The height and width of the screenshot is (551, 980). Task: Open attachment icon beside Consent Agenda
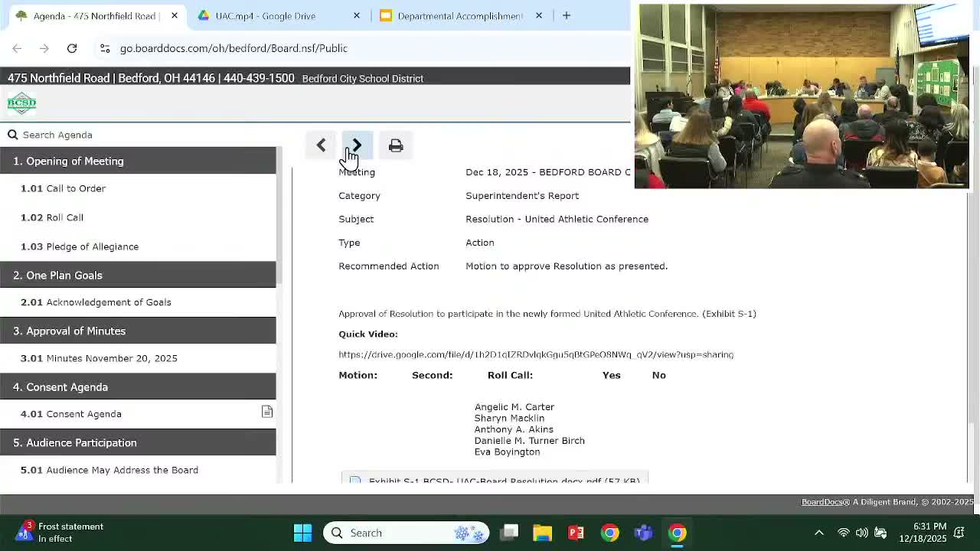click(267, 412)
